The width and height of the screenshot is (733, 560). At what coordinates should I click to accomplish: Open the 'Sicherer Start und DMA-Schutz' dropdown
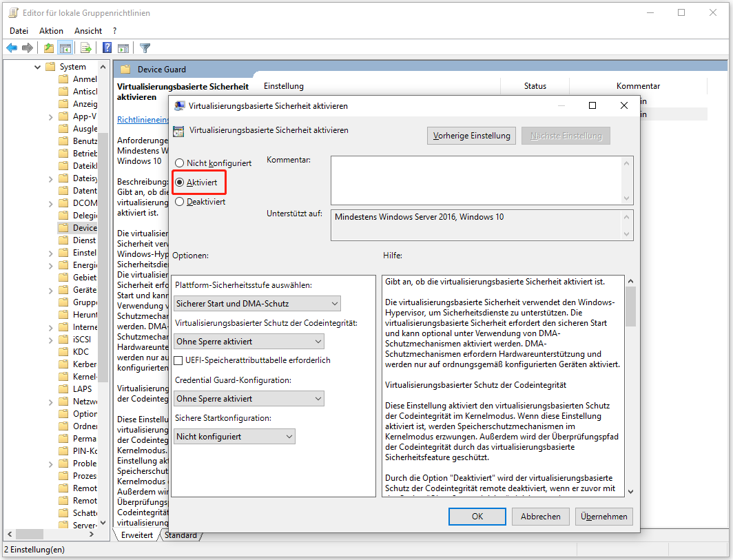pyautogui.click(x=257, y=304)
